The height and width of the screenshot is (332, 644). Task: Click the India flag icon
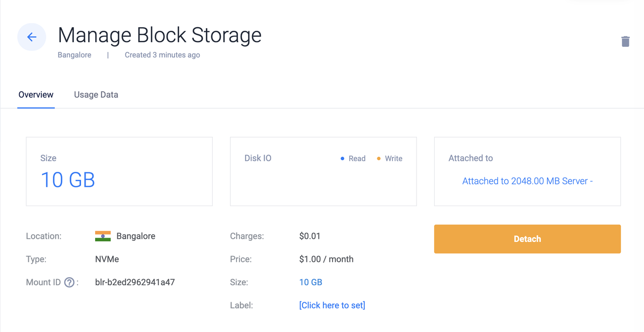103,236
